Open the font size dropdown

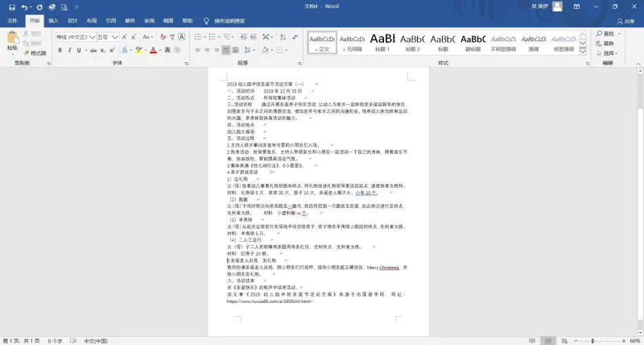[x=115, y=37]
